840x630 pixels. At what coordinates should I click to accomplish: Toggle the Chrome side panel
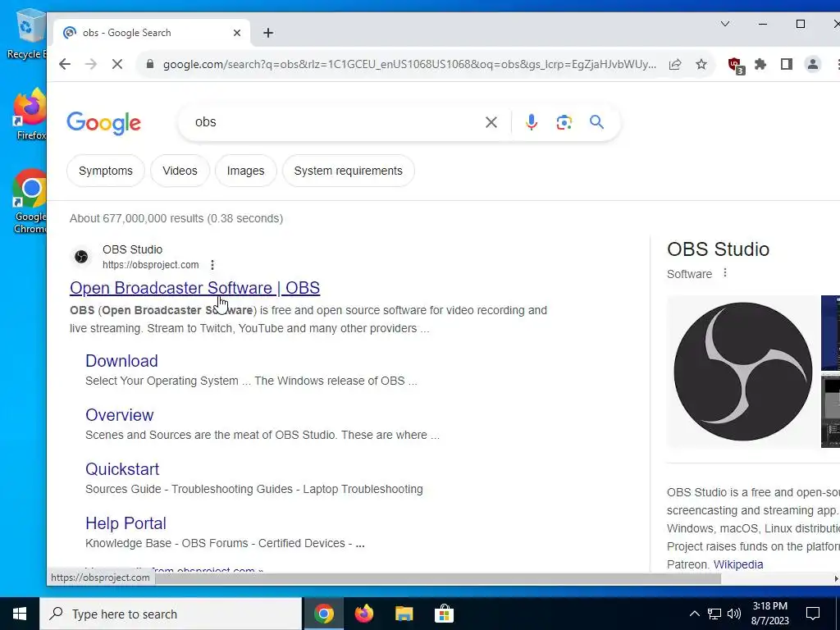(787, 64)
